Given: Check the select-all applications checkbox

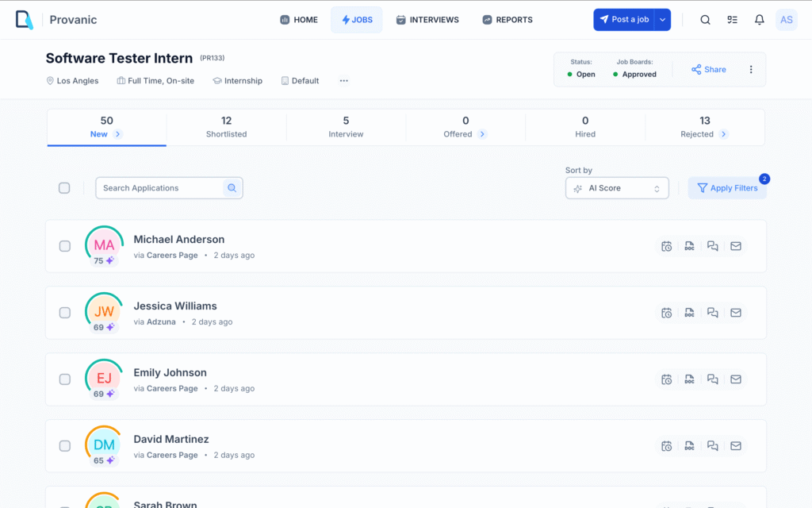Looking at the screenshot, I should click(64, 188).
